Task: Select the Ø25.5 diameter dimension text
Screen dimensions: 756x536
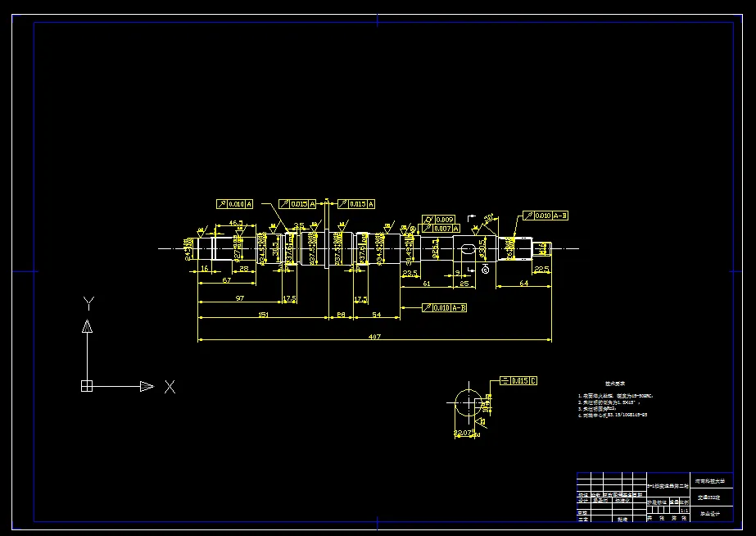Action: click(436, 248)
